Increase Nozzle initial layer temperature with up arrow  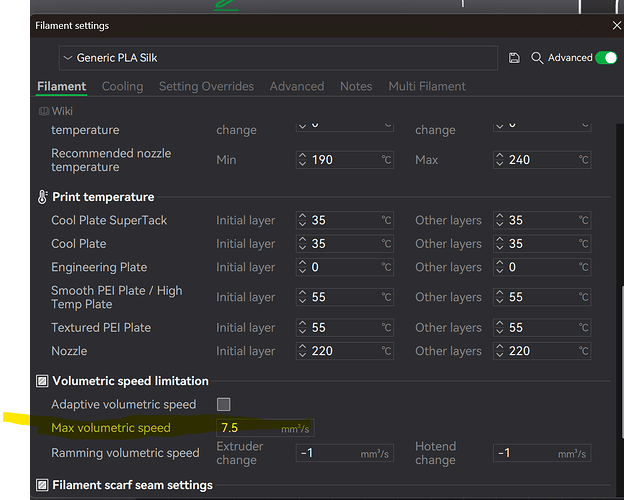302,347
